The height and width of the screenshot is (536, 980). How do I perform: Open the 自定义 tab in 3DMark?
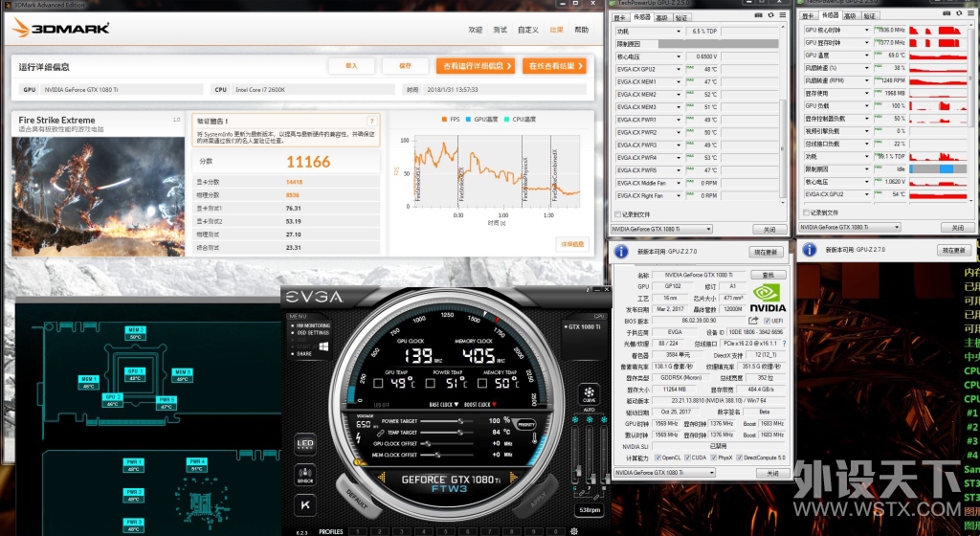[528, 30]
